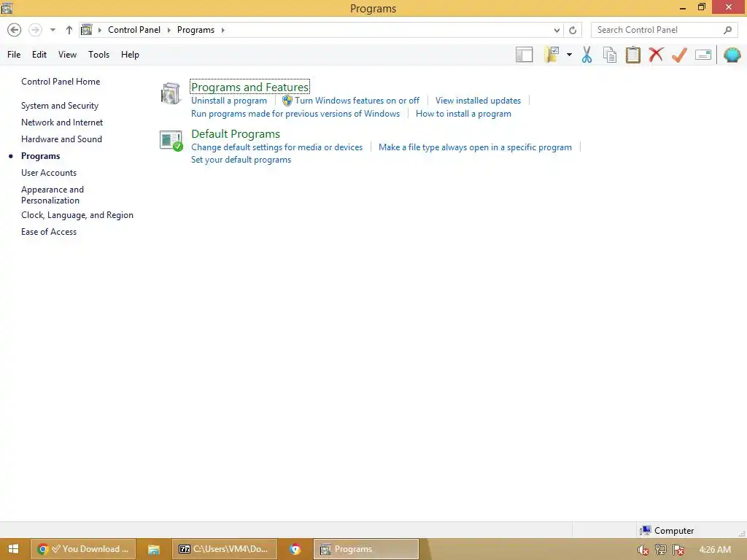Select the Programs breadcrumb

click(196, 30)
